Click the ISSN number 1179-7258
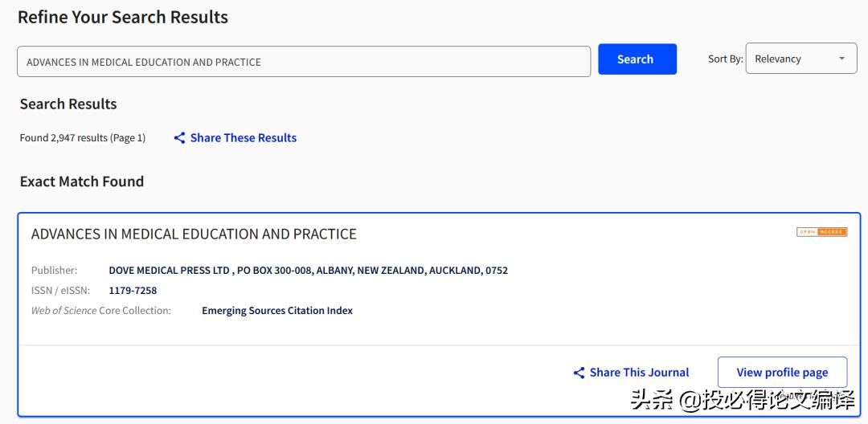Image resolution: width=868 pixels, height=424 pixels. [x=133, y=291]
